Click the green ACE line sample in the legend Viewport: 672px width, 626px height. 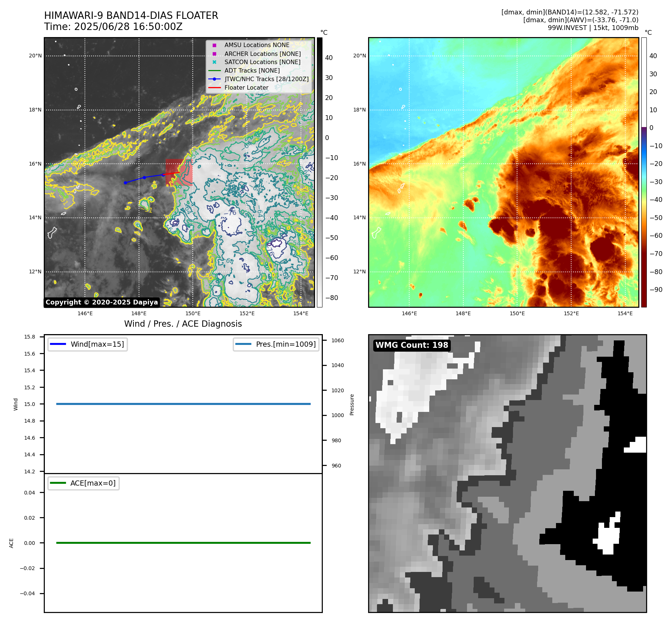pyautogui.click(x=58, y=483)
